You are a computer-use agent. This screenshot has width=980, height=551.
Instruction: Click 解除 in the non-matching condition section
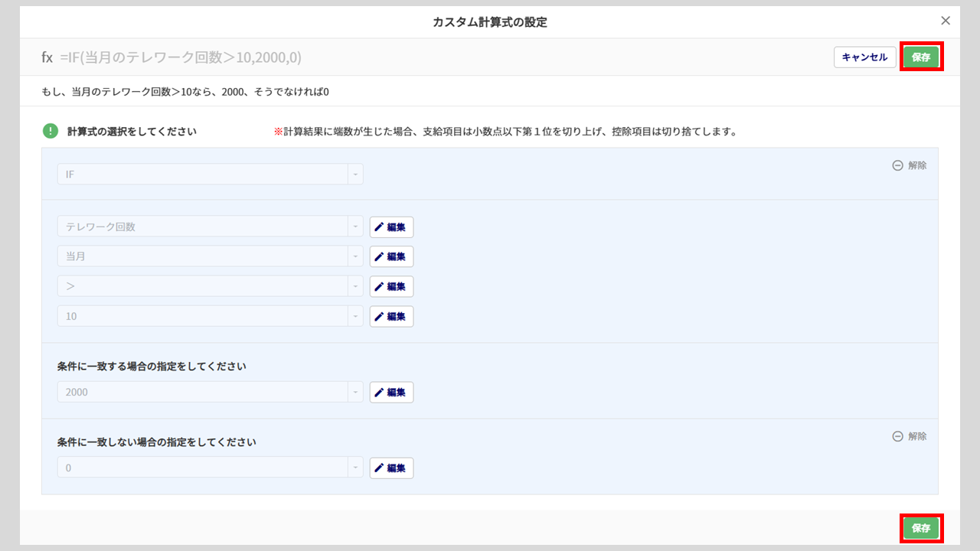click(x=910, y=436)
